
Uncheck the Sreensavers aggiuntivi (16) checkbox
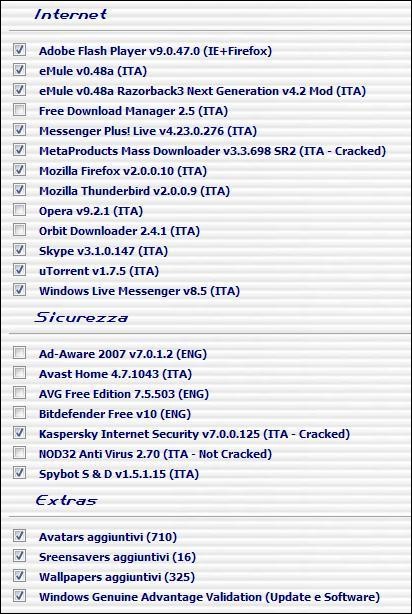19,556
